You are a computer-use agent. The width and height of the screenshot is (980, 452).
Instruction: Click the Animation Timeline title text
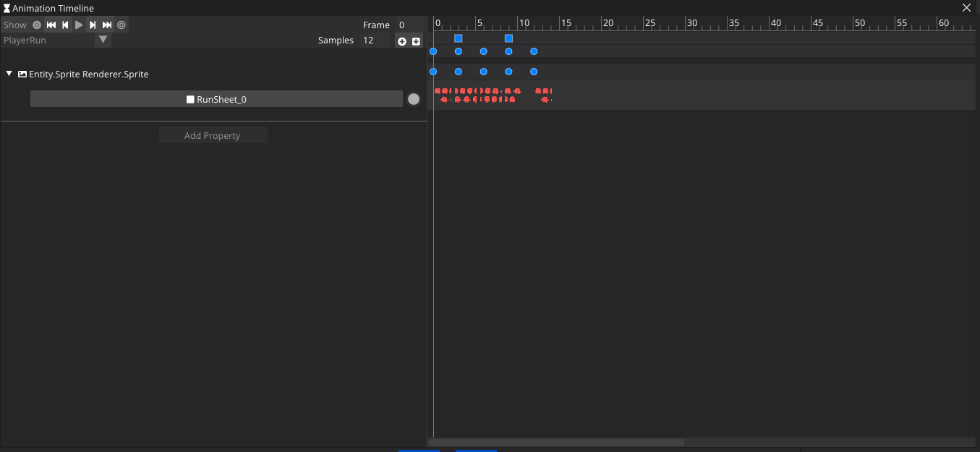[x=53, y=8]
